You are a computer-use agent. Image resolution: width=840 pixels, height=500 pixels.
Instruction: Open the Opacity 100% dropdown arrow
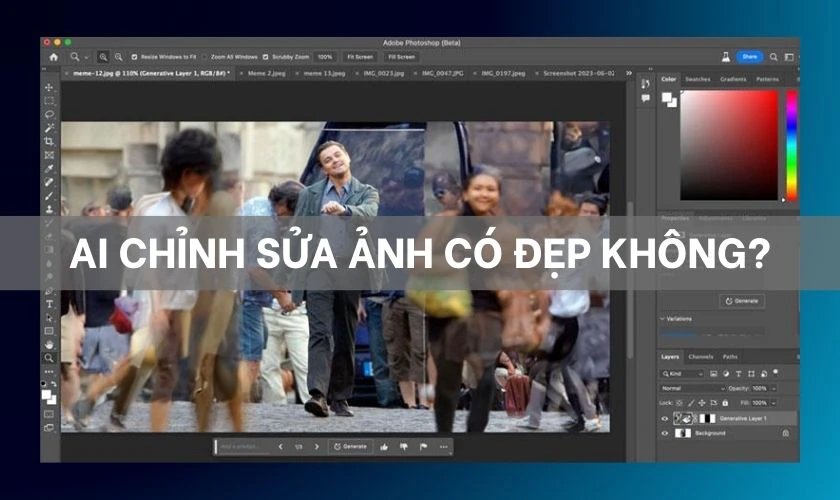click(x=774, y=388)
